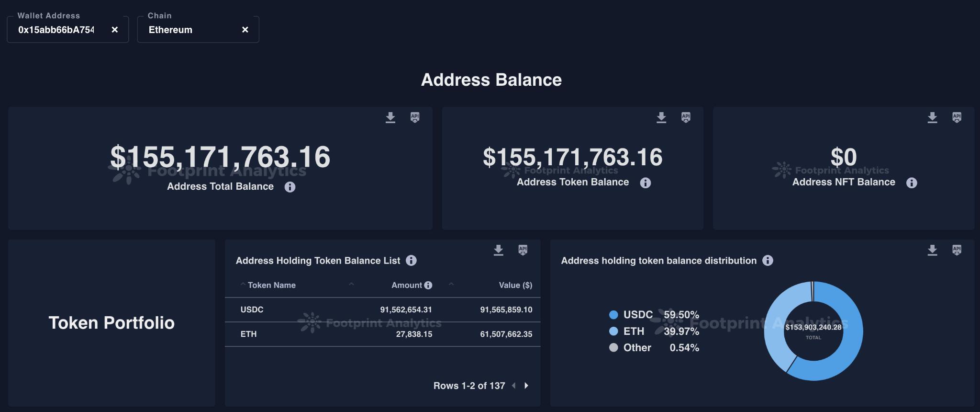Go to next page of token rows

click(526, 386)
